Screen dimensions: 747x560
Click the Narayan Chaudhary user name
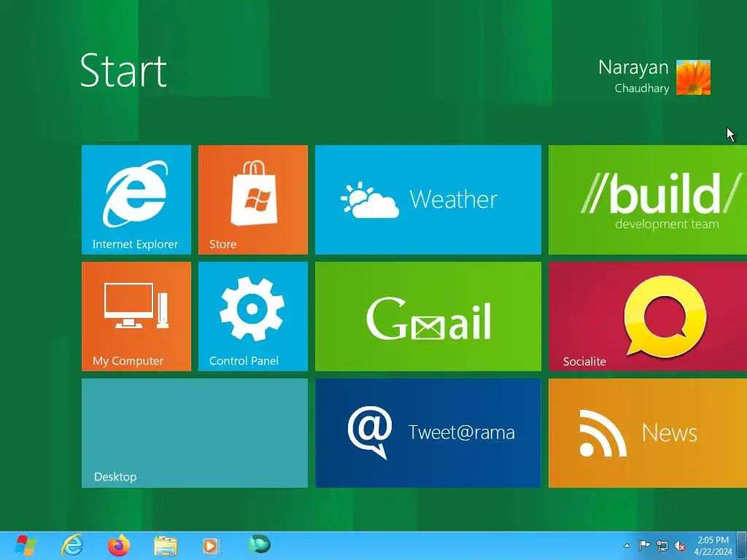634,76
